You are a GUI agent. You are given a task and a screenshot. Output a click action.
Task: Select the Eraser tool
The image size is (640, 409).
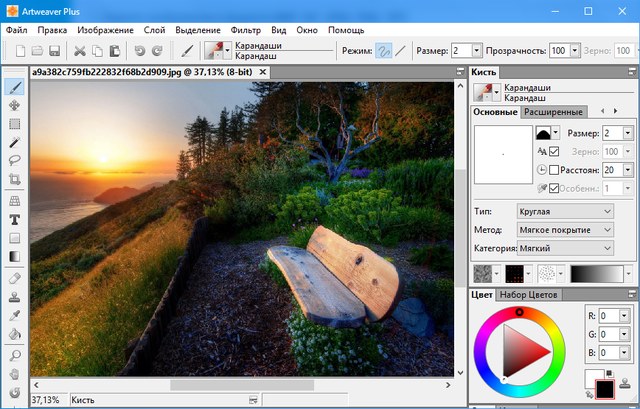tap(15, 278)
